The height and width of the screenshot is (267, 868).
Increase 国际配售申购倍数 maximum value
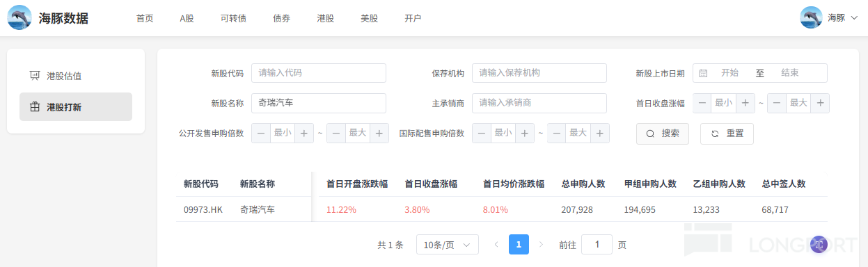601,133
